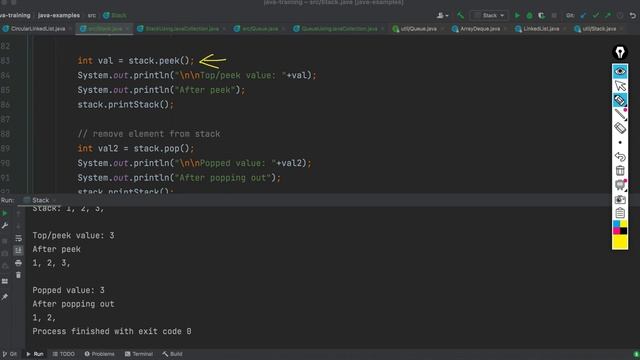The width and height of the screenshot is (640, 360).
Task: Click print icon in Run console sidebar
Action: tap(18, 263)
